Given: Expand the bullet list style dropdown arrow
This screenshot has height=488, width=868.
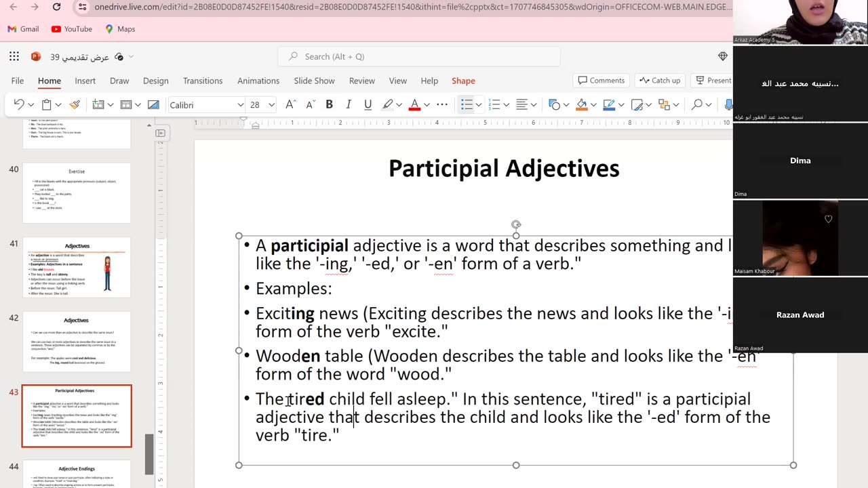Looking at the screenshot, I should (479, 105).
